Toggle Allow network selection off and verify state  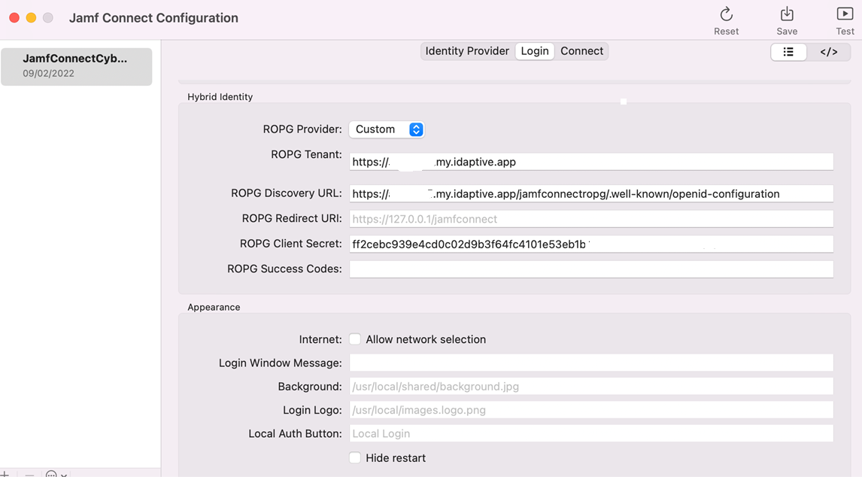pos(354,339)
